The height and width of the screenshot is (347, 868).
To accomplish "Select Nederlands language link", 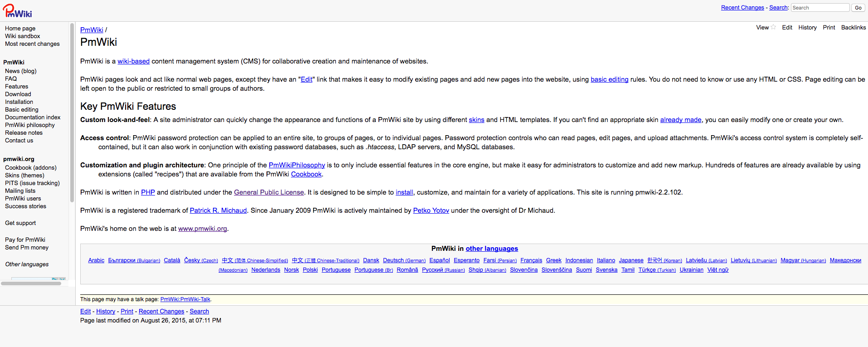I will (266, 270).
